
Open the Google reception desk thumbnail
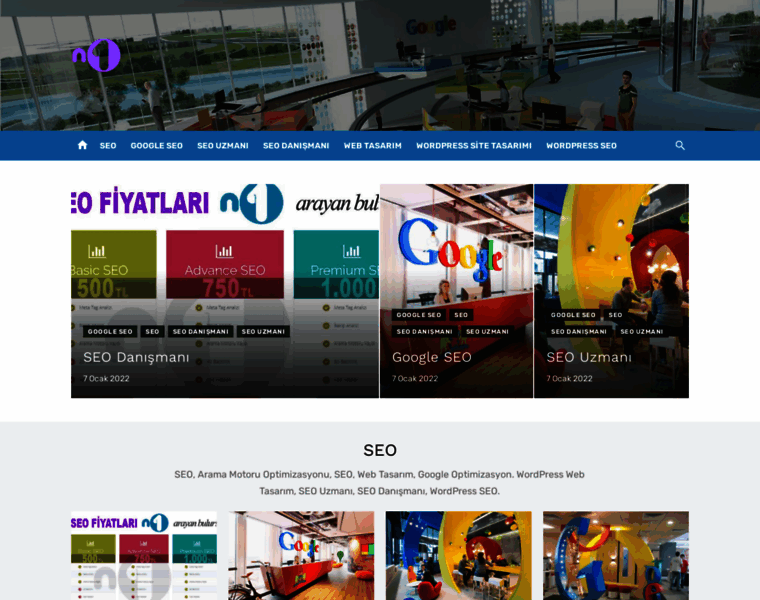tap(301, 555)
